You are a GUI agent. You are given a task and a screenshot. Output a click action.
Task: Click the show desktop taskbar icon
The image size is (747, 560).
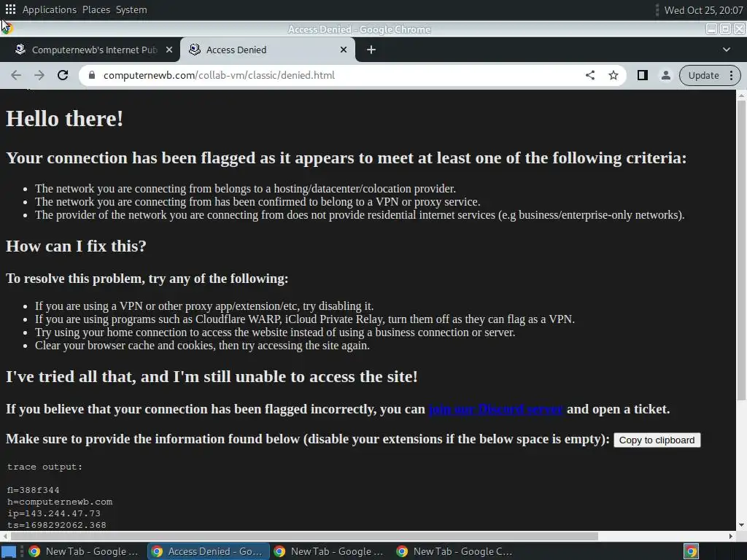9,551
